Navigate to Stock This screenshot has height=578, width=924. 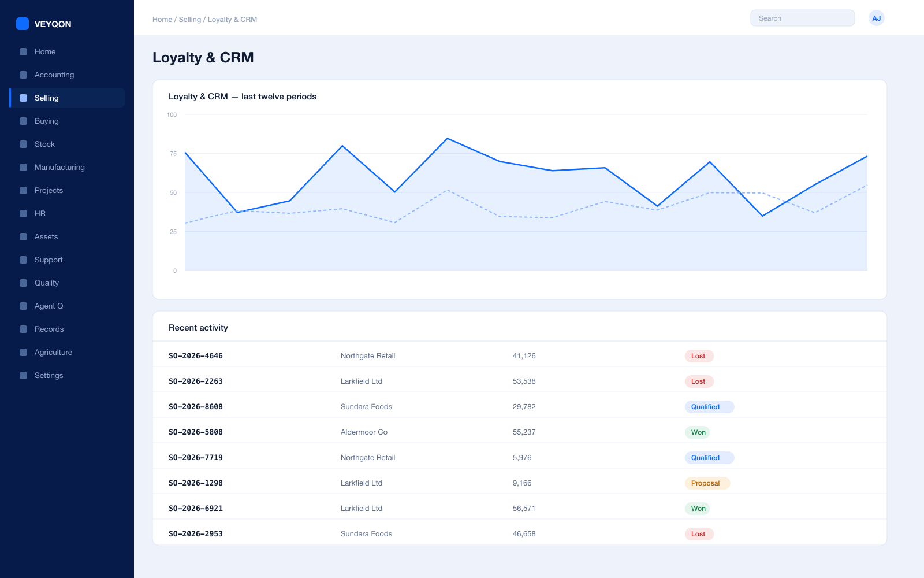[x=67, y=144]
